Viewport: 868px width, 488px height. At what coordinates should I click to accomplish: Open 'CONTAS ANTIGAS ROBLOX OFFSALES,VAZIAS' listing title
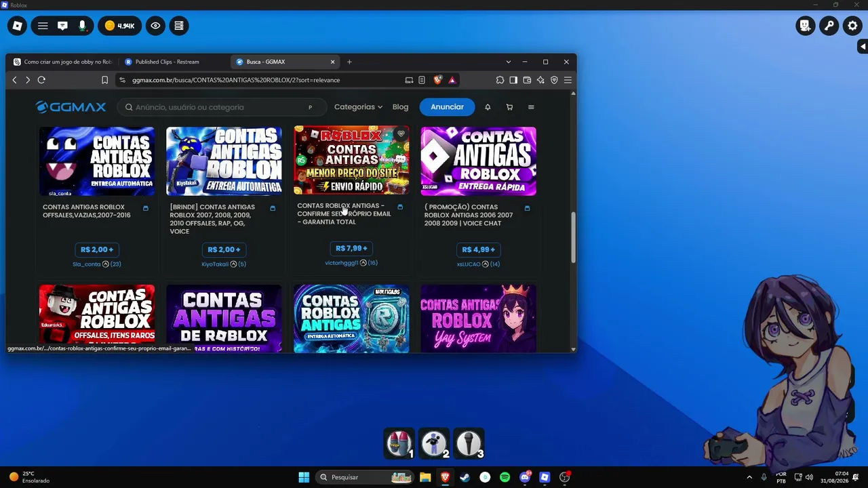[x=87, y=211]
